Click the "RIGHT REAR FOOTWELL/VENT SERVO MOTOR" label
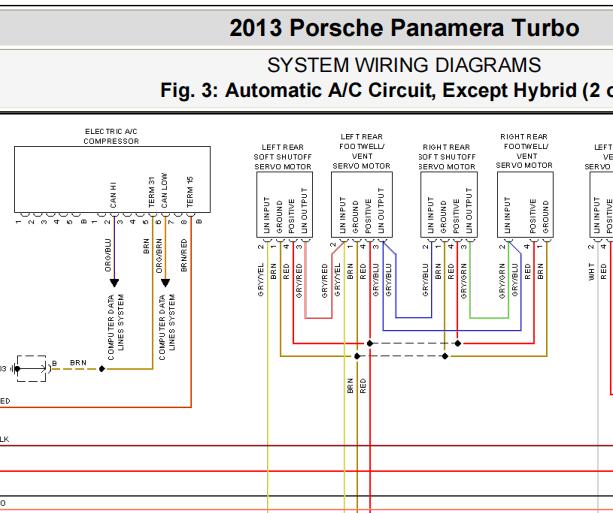The width and height of the screenshot is (613, 513). (524, 151)
